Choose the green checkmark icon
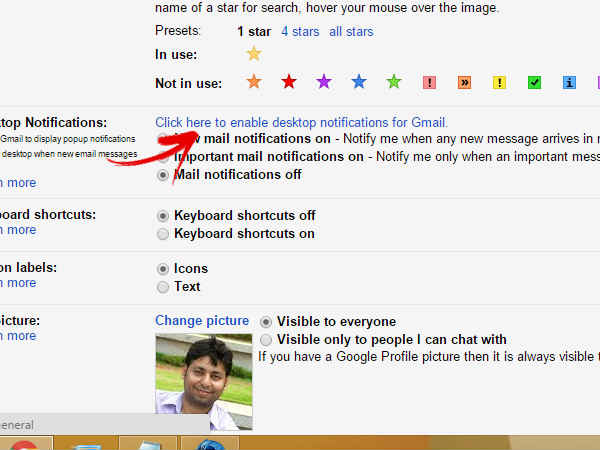The width and height of the screenshot is (600, 450). (534, 83)
